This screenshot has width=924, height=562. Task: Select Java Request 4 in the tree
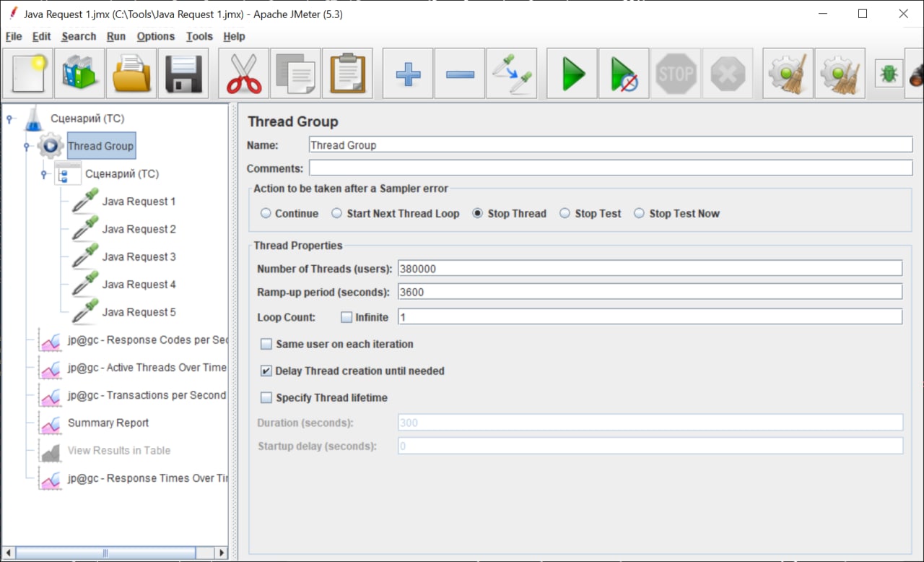click(x=139, y=285)
